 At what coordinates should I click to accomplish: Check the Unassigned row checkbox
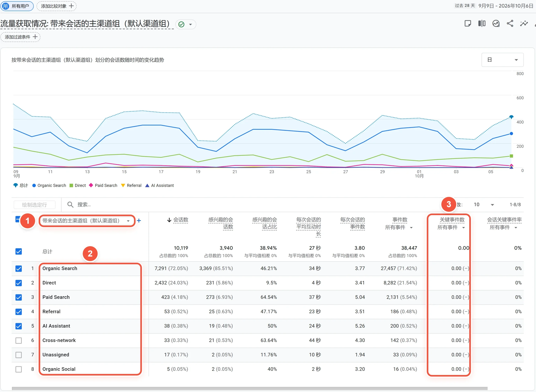18,355
